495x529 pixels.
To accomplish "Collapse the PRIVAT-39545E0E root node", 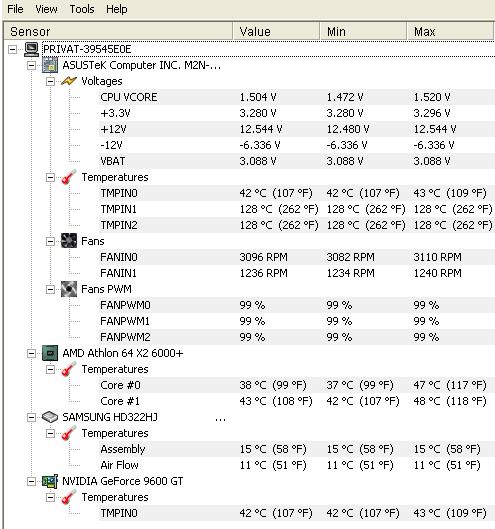I will [12, 50].
